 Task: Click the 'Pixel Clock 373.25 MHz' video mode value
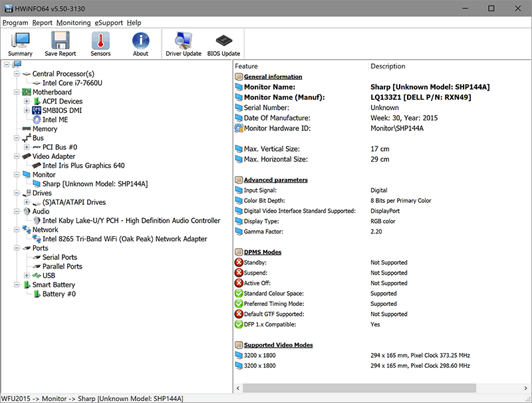(440, 355)
